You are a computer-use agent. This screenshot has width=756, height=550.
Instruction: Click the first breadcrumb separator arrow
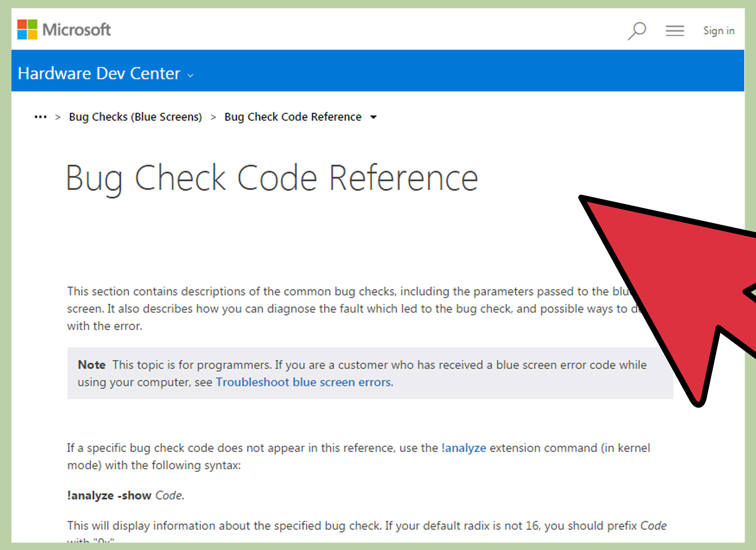coord(58,117)
